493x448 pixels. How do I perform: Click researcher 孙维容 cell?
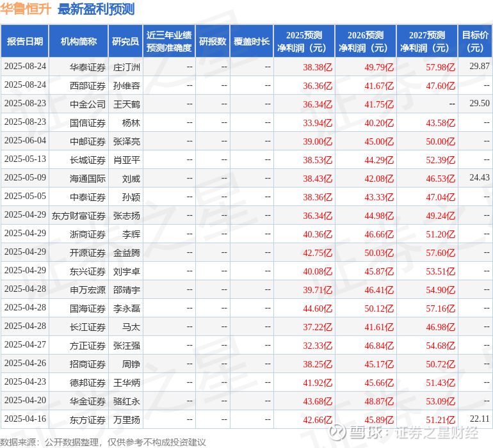click(x=126, y=86)
